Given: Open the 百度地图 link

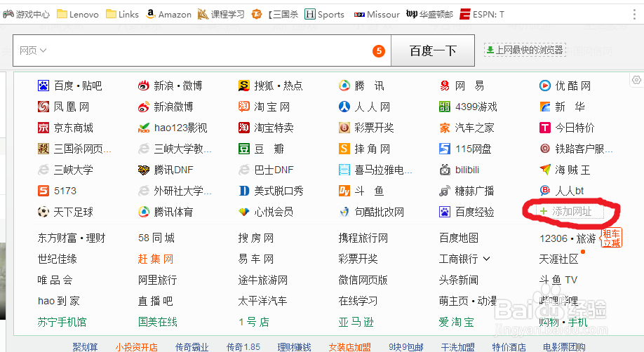Looking at the screenshot, I should (x=459, y=238).
